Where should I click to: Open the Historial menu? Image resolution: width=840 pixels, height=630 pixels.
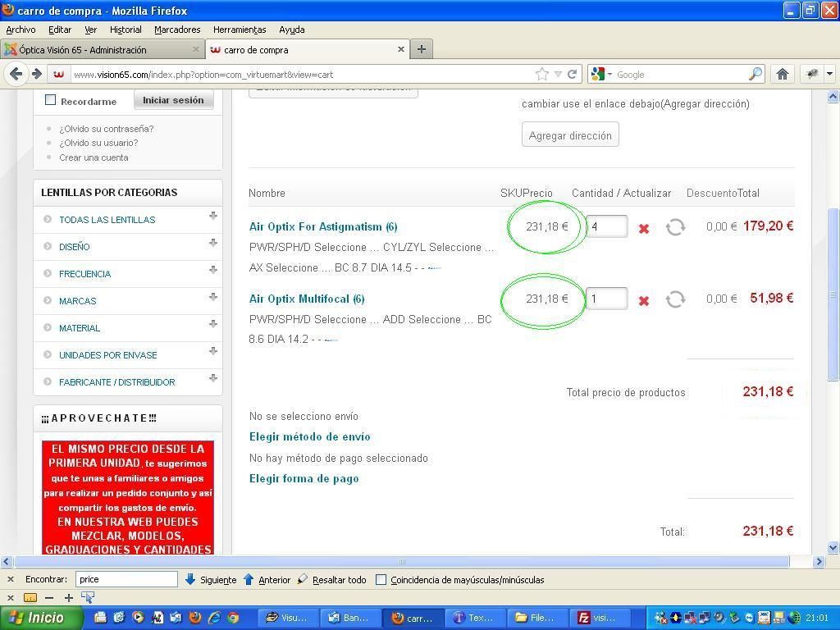[126, 30]
